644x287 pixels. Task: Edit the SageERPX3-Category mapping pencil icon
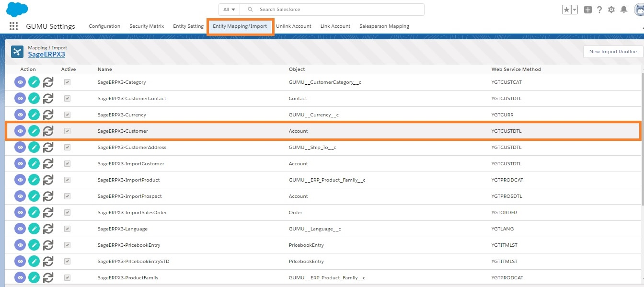(x=34, y=82)
